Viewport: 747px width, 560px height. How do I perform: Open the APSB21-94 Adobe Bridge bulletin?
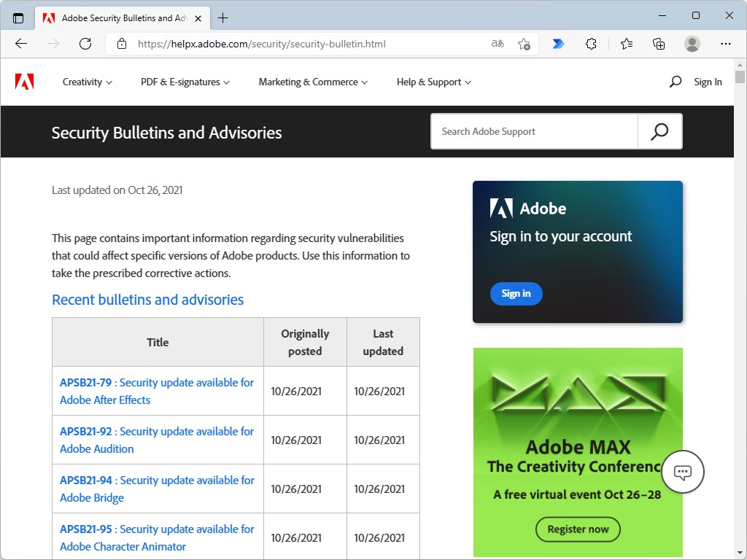click(157, 489)
